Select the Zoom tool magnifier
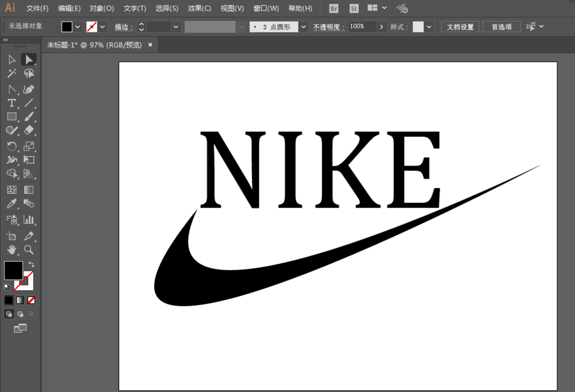This screenshot has height=392, width=575. [29, 249]
